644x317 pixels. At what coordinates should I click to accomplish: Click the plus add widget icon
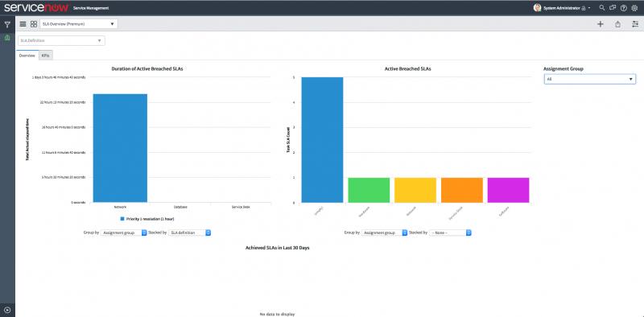tap(600, 24)
